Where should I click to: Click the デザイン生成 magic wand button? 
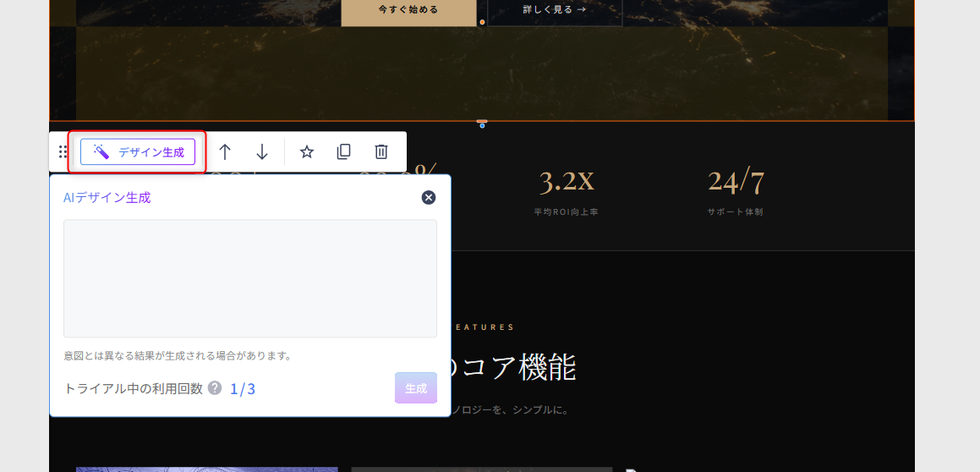(138, 152)
